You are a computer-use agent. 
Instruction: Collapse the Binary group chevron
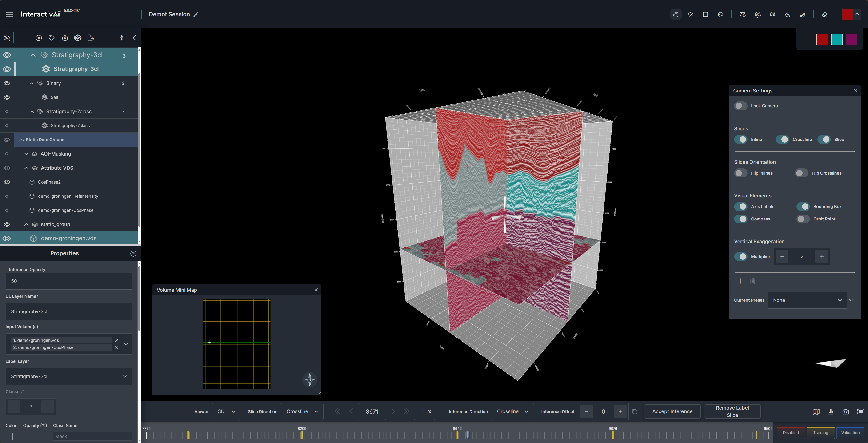point(32,83)
